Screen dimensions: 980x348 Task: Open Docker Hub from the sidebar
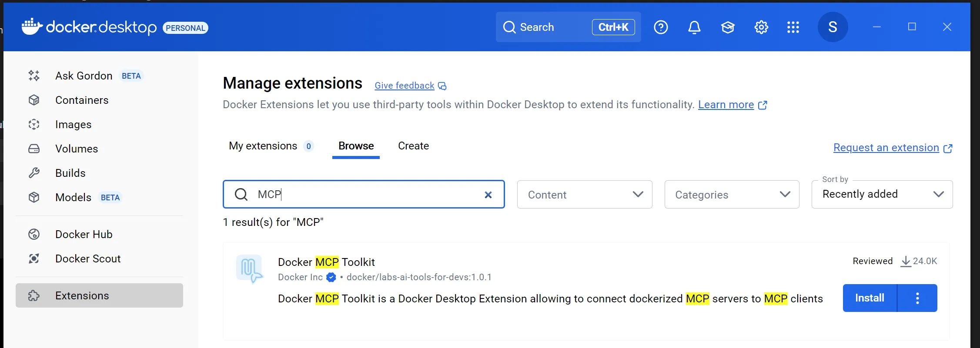(x=99, y=234)
